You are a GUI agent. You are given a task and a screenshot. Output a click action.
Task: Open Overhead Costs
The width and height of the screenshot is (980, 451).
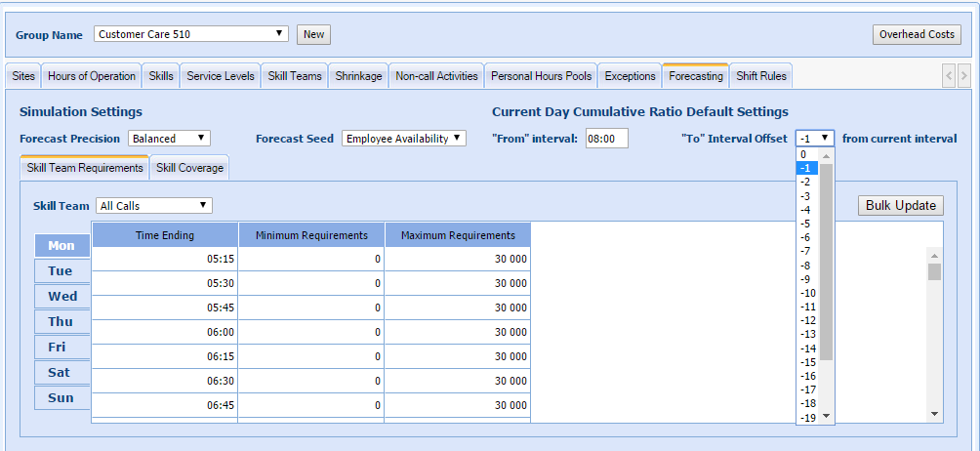point(917,34)
